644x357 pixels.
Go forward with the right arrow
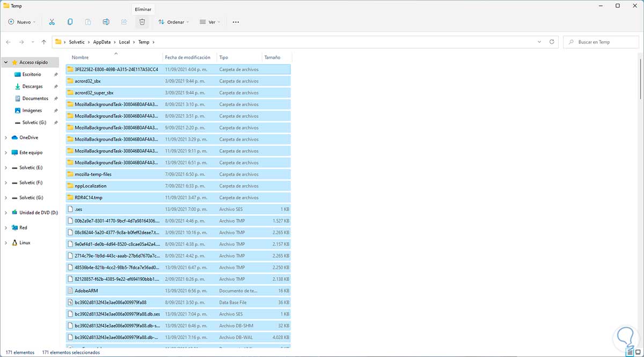[x=21, y=42]
